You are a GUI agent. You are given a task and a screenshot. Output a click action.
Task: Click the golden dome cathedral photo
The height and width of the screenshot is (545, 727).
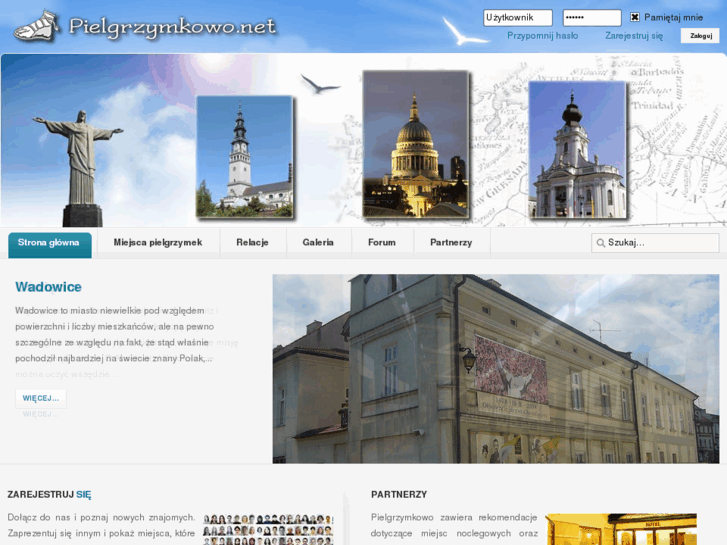[x=415, y=144]
